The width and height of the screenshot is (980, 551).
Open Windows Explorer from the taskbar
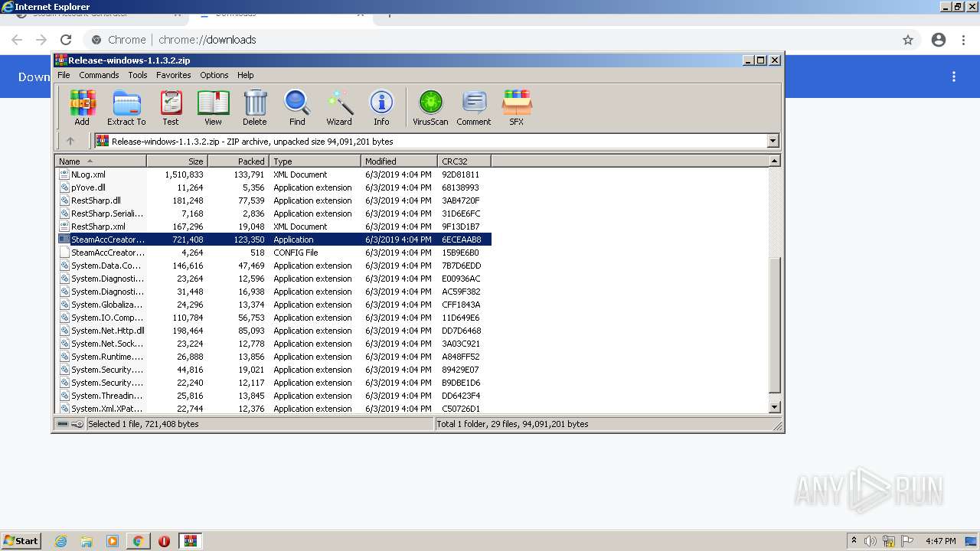pos(87,541)
